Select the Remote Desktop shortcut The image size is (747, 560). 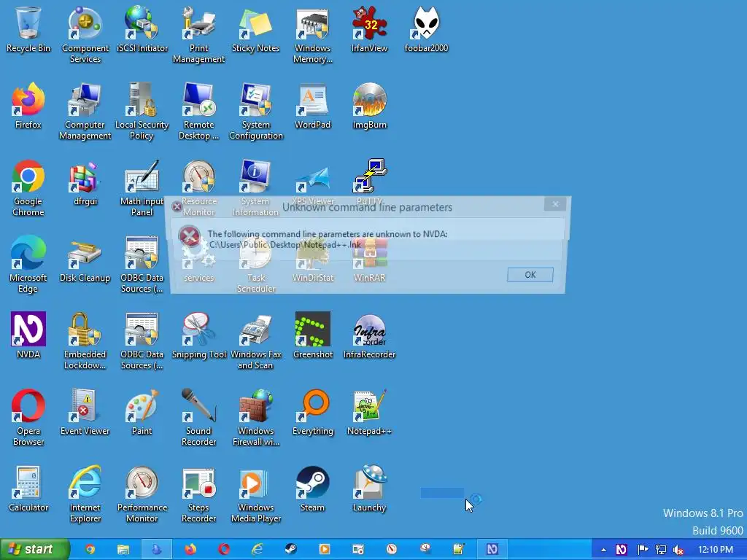pos(198,111)
